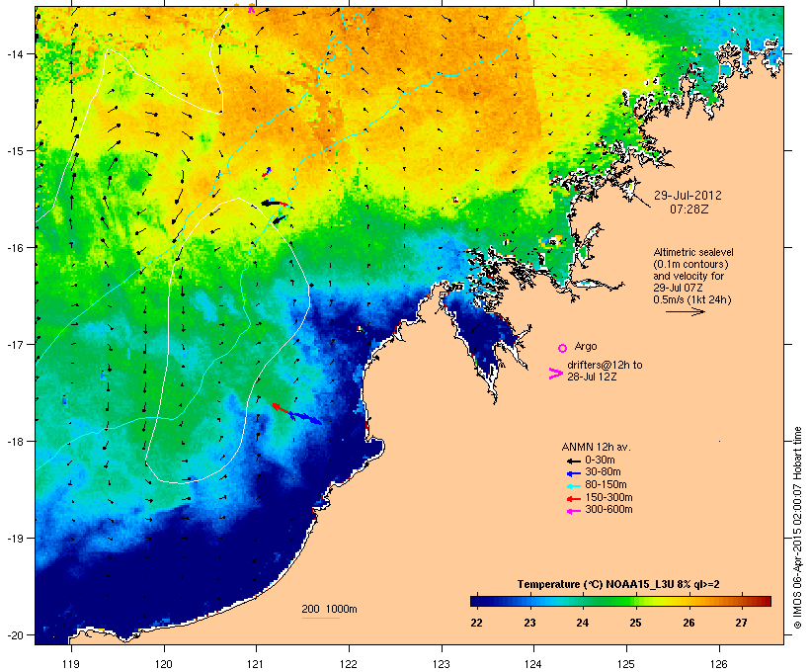Click the '(0.1m contours)' text

690,264
